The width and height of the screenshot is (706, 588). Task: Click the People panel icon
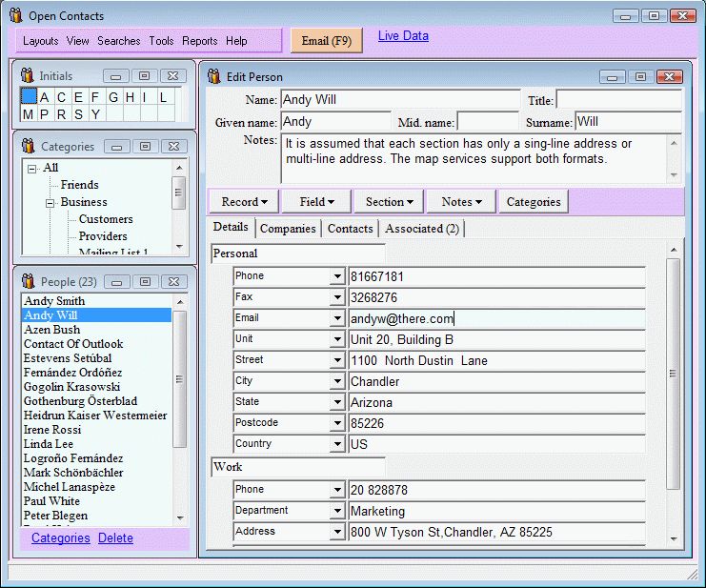pyautogui.click(x=28, y=281)
